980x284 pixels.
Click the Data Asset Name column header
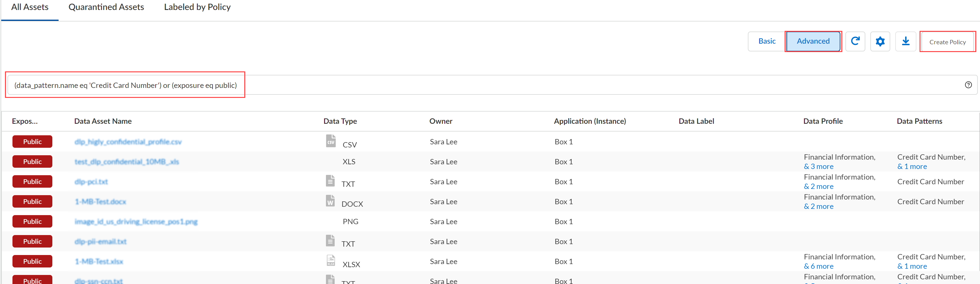coord(103,121)
